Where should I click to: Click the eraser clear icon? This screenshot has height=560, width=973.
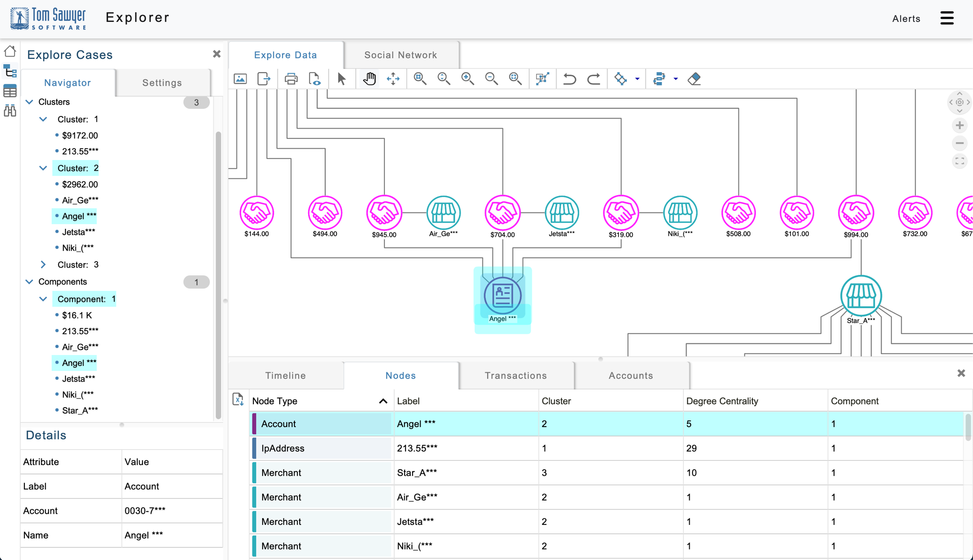[x=694, y=79]
